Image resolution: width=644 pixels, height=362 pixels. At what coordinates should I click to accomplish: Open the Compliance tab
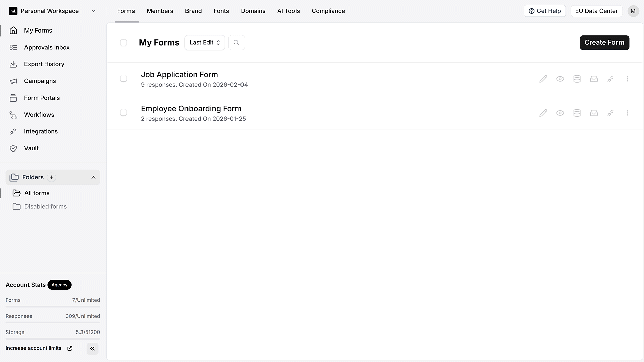[x=328, y=11]
